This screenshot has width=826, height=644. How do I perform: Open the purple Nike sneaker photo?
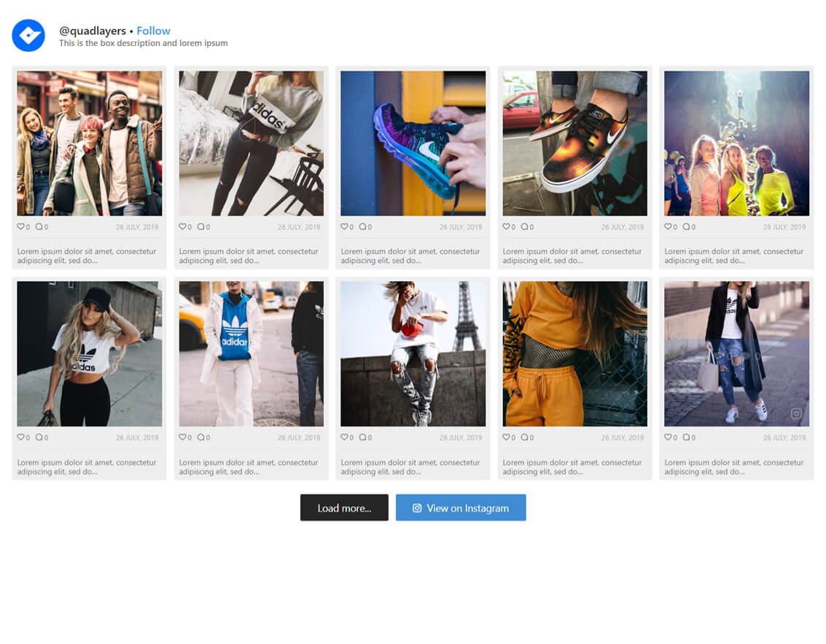pyautogui.click(x=413, y=144)
